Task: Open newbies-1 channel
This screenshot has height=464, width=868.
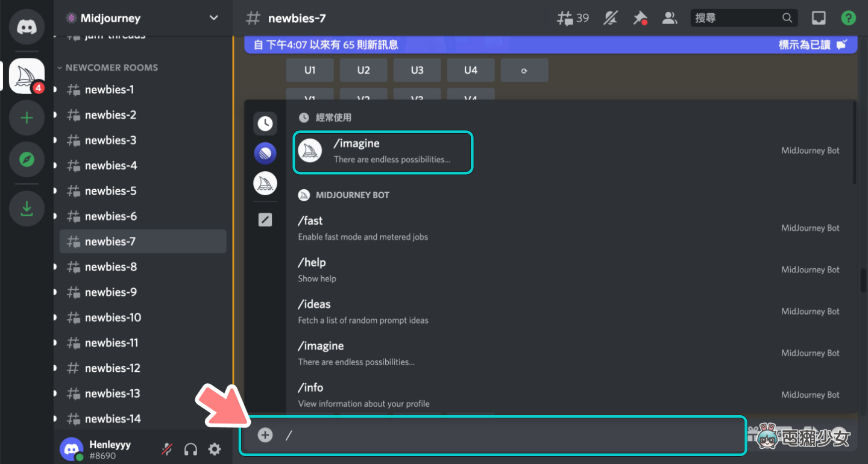Action: (x=142, y=90)
